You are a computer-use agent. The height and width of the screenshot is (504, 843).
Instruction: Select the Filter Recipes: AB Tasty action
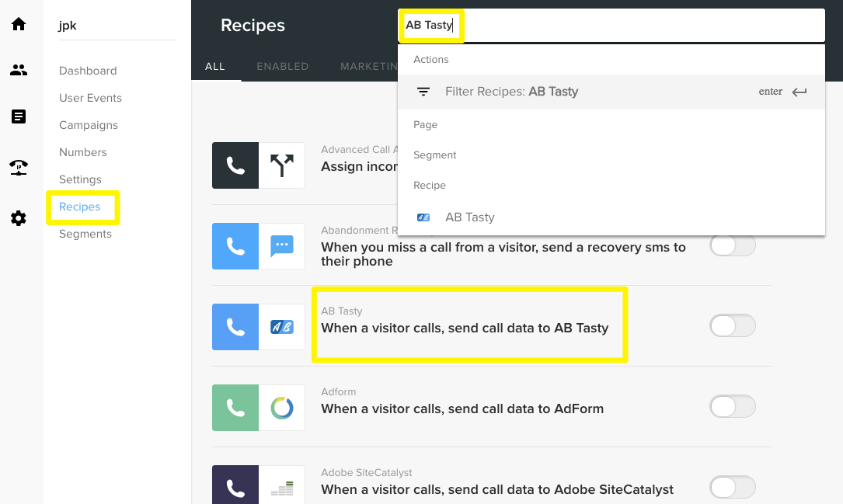[x=611, y=92]
